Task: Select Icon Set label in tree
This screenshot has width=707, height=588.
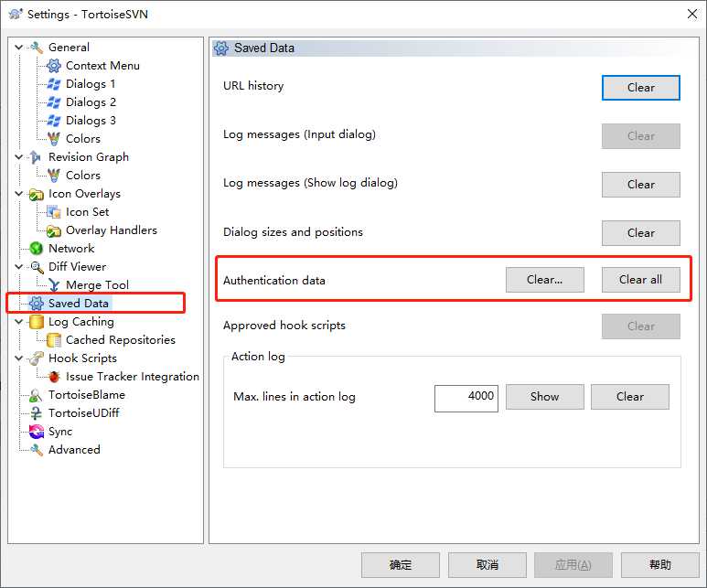Action: (x=88, y=212)
